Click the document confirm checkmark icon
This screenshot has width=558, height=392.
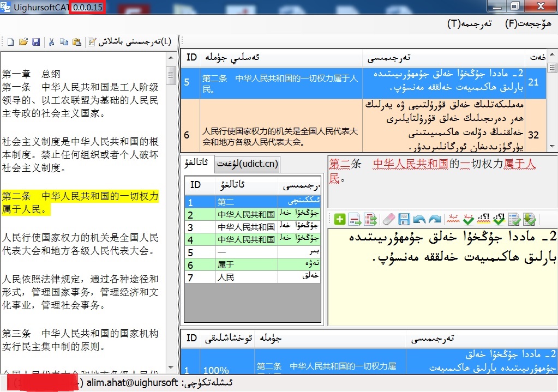[x=514, y=219]
